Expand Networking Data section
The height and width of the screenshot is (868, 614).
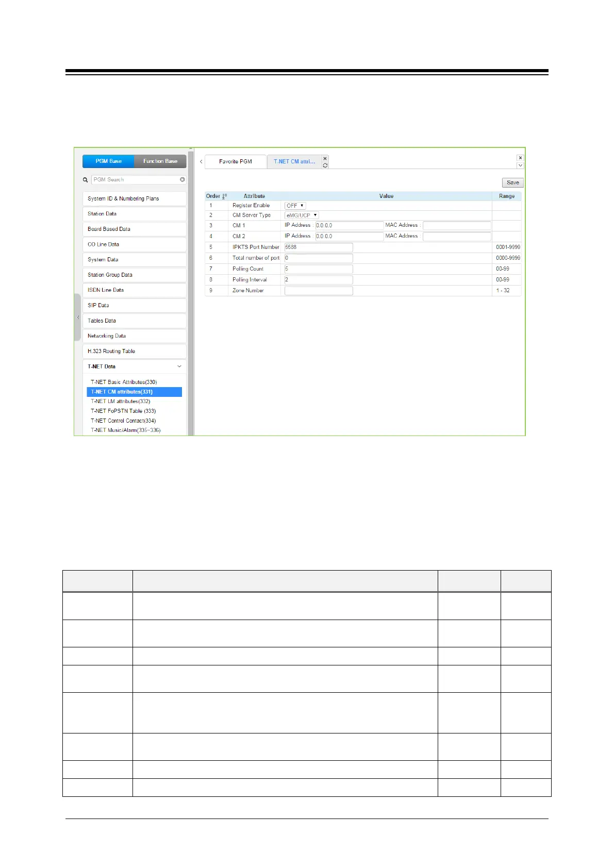tap(135, 336)
